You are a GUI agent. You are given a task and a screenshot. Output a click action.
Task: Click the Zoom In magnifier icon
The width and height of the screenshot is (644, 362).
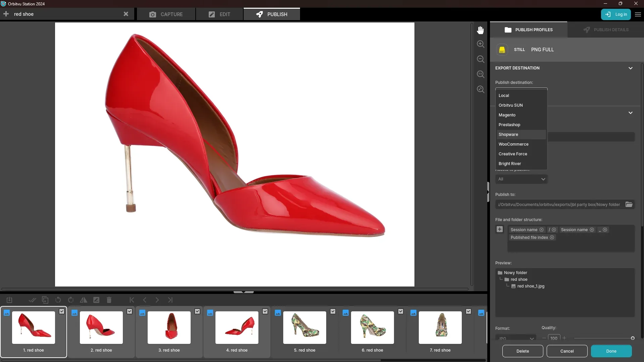tap(480, 44)
